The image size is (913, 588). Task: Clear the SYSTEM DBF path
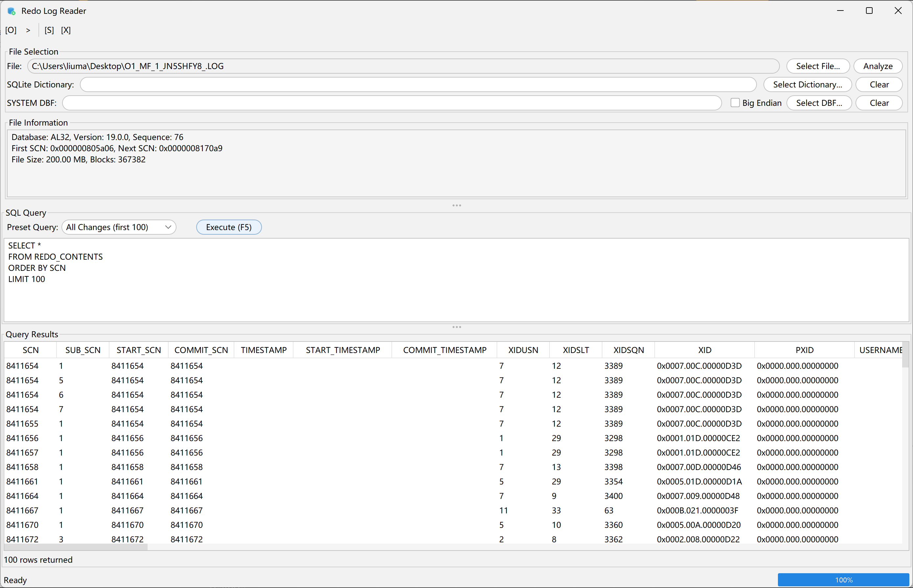pos(879,103)
